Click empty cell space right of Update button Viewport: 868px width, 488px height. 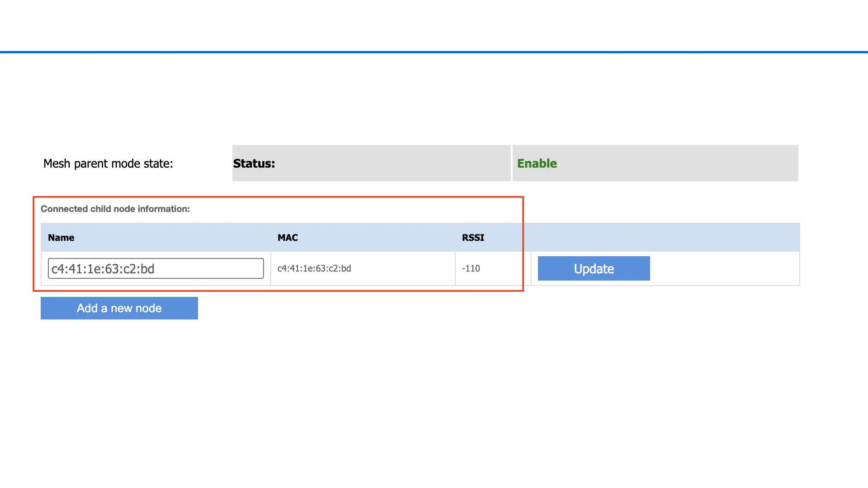coord(723,268)
